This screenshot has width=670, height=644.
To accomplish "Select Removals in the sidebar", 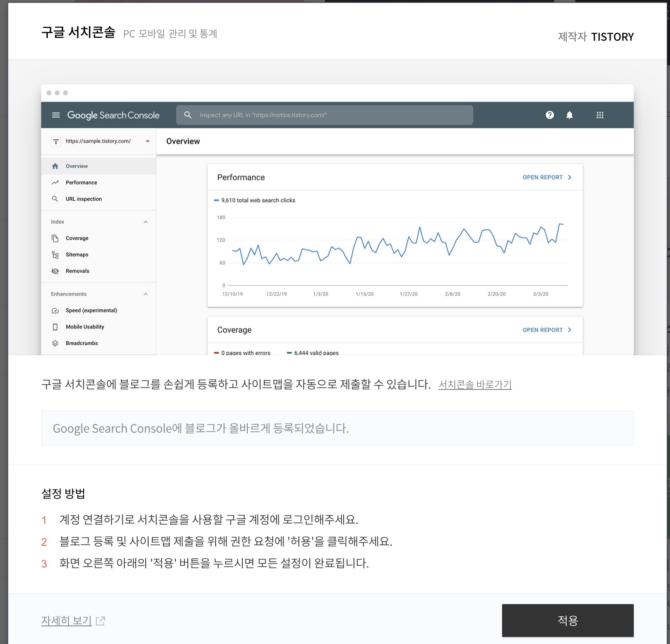I will point(99,271).
